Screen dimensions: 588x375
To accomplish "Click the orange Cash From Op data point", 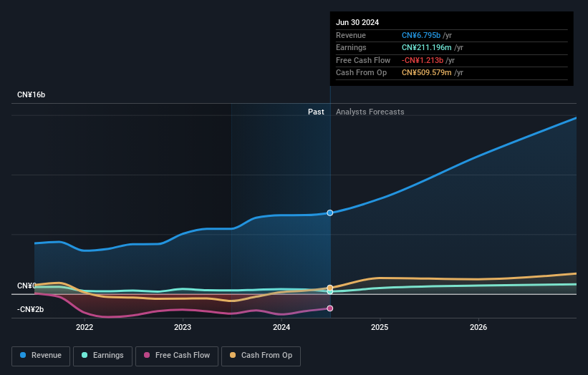I will [330, 288].
